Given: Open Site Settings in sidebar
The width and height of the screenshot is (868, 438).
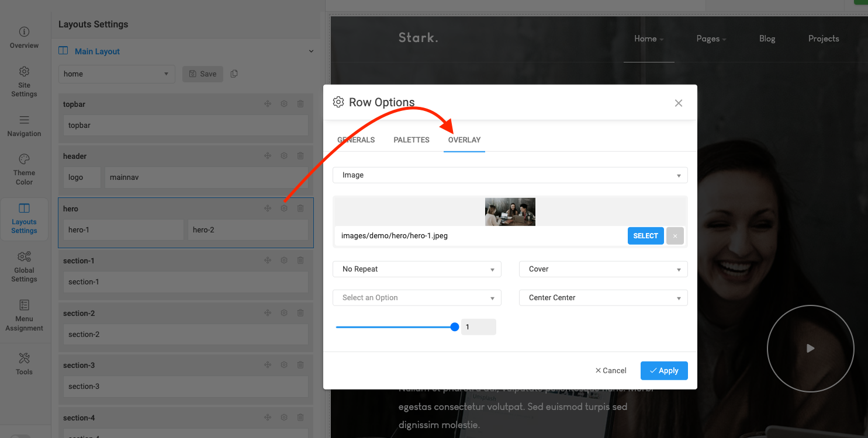Looking at the screenshot, I should [24, 81].
